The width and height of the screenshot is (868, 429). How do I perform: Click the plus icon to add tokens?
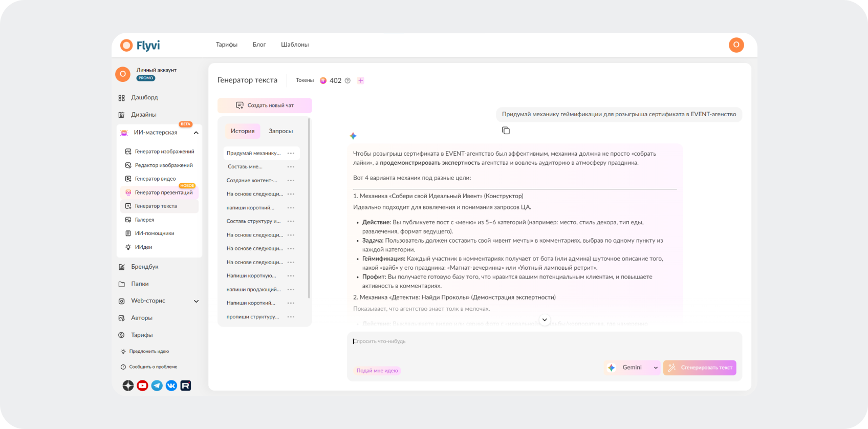coord(361,80)
